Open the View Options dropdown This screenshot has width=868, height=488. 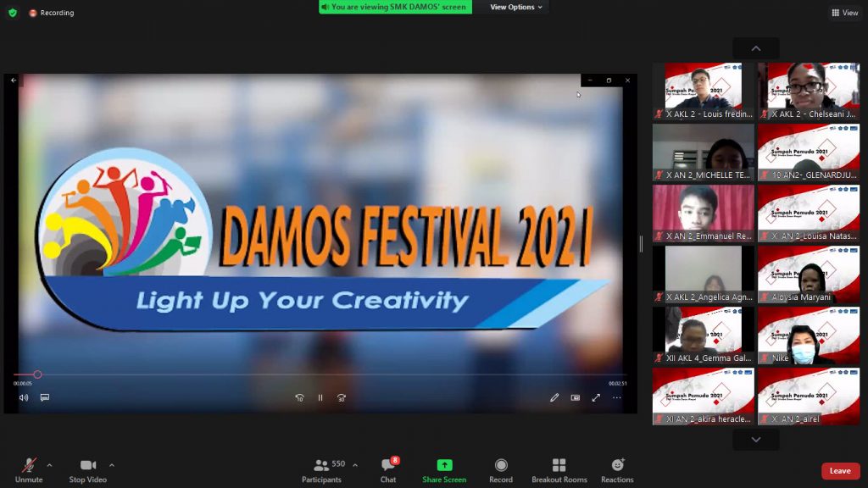[516, 7]
